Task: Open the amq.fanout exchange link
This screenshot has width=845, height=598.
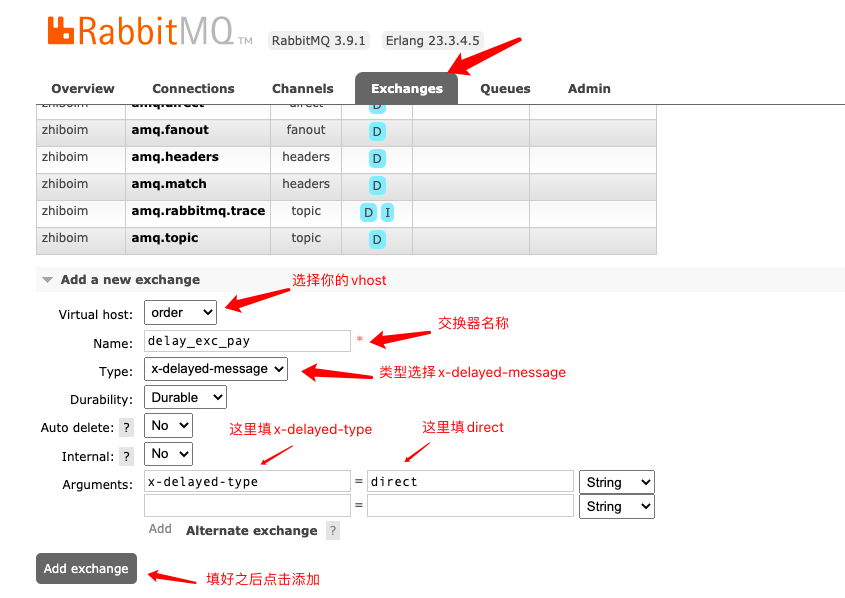Action: click(170, 130)
